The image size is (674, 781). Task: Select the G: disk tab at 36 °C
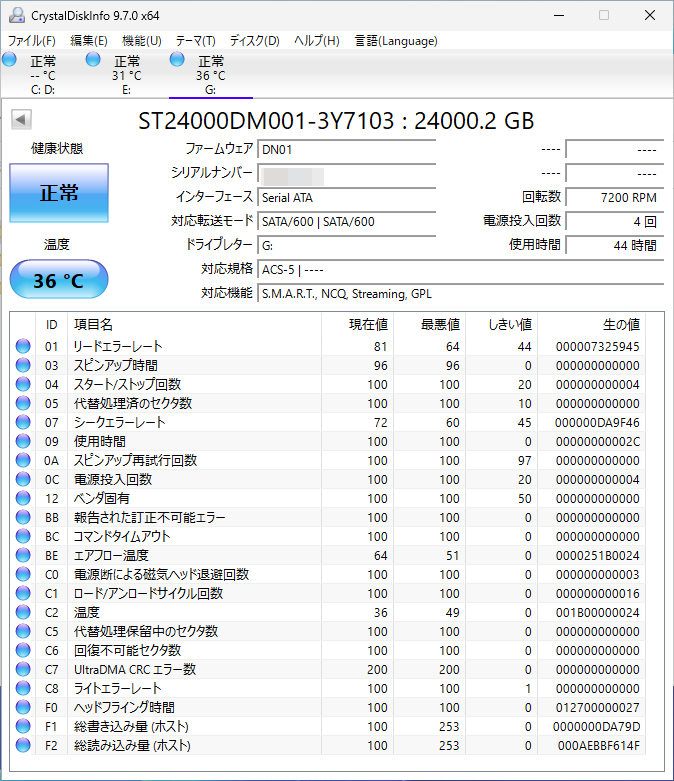[x=209, y=75]
